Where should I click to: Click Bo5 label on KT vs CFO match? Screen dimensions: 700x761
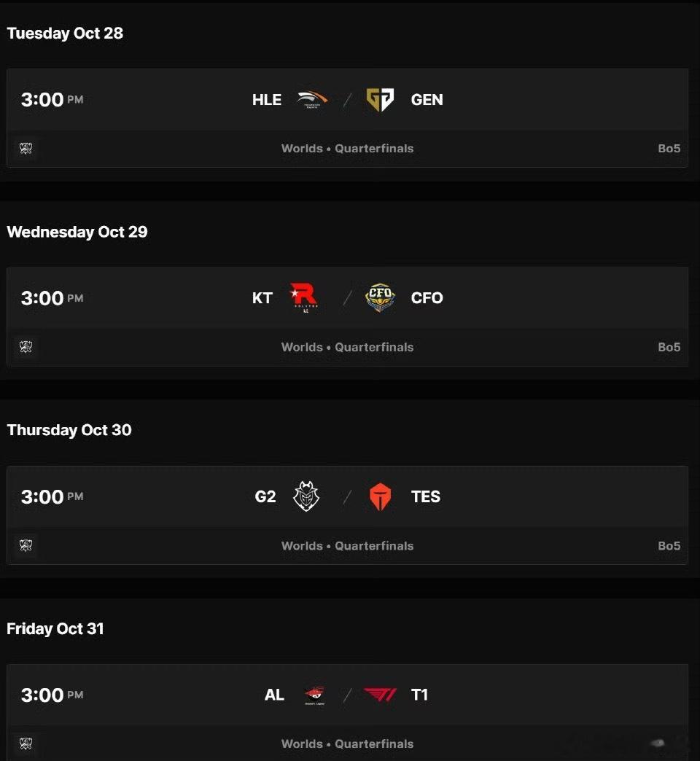coord(669,347)
